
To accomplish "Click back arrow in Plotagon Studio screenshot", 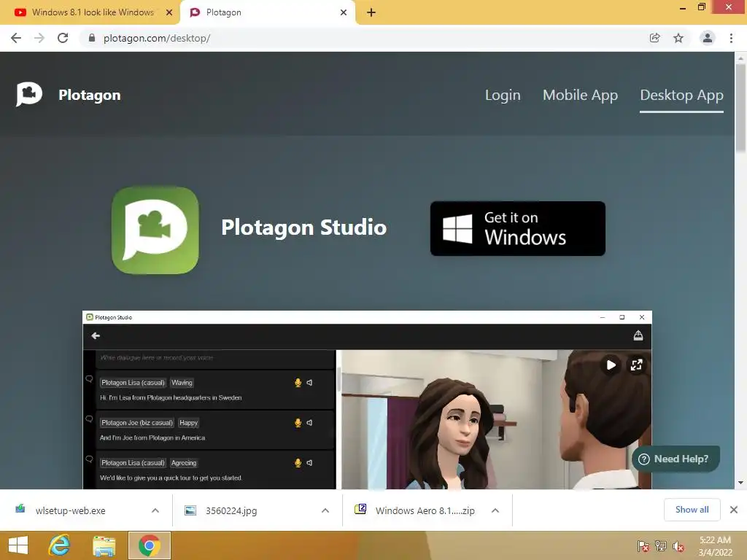I will 96,335.
